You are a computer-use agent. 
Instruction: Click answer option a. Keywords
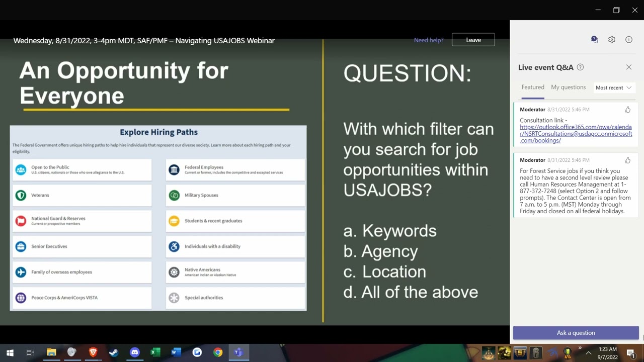(390, 231)
